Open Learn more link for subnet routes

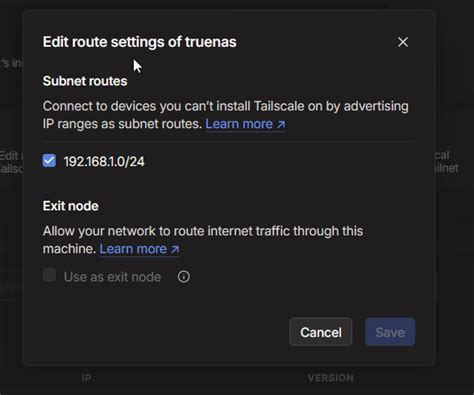(x=245, y=124)
